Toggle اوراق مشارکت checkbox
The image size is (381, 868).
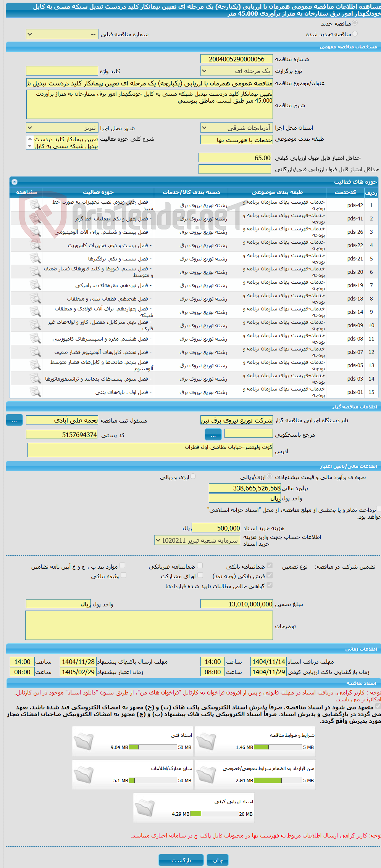click(200, 575)
